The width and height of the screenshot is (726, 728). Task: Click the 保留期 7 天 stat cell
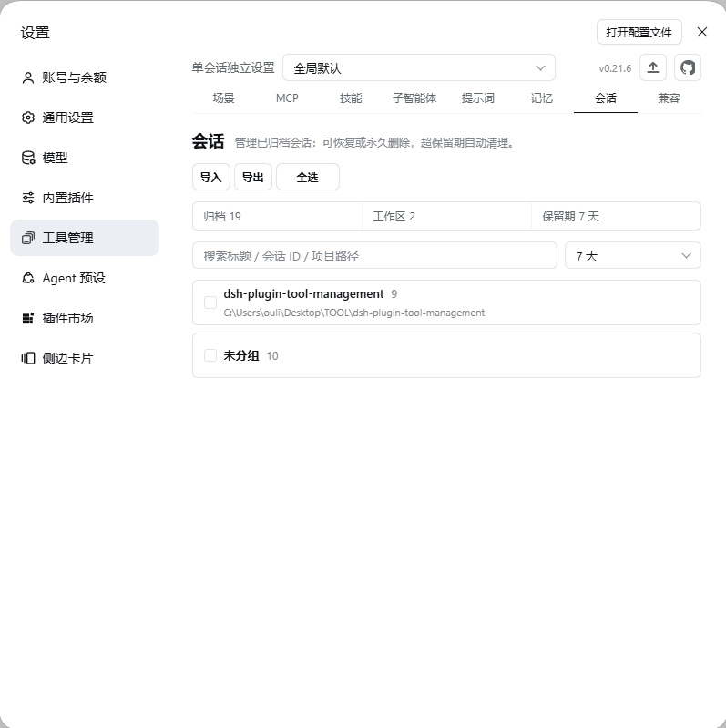pos(616,216)
